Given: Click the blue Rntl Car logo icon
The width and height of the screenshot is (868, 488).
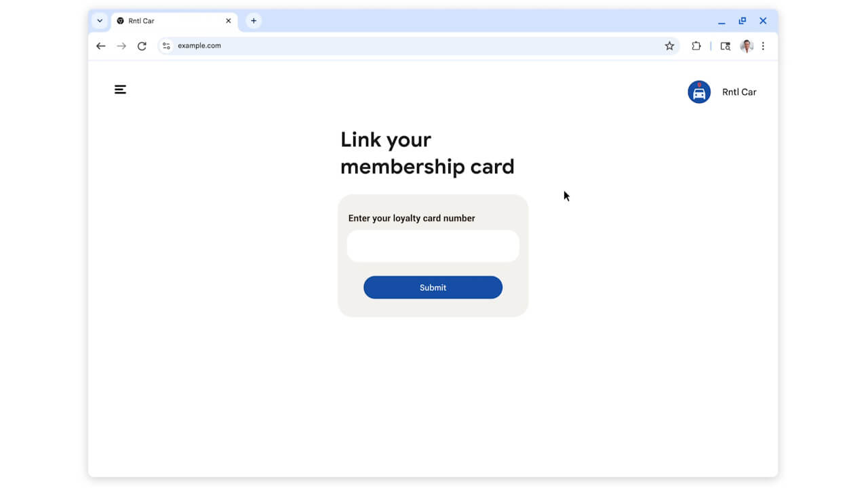Looking at the screenshot, I should click(x=698, y=92).
